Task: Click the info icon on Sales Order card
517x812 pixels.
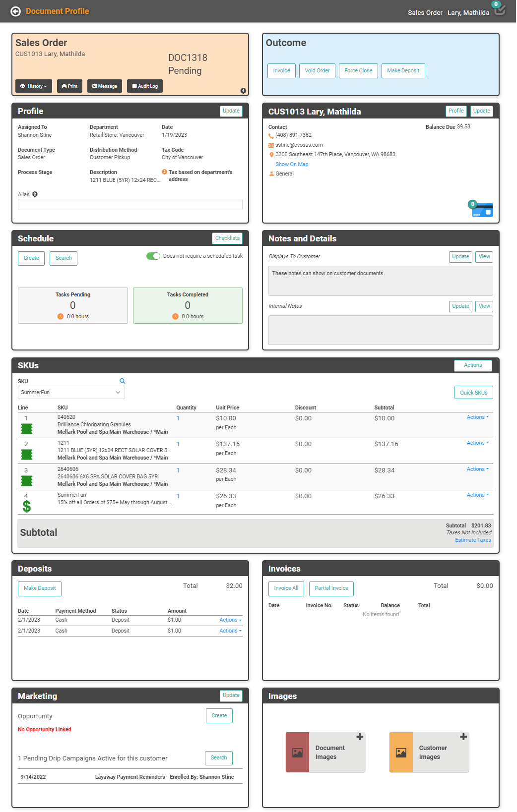Action: 243,91
